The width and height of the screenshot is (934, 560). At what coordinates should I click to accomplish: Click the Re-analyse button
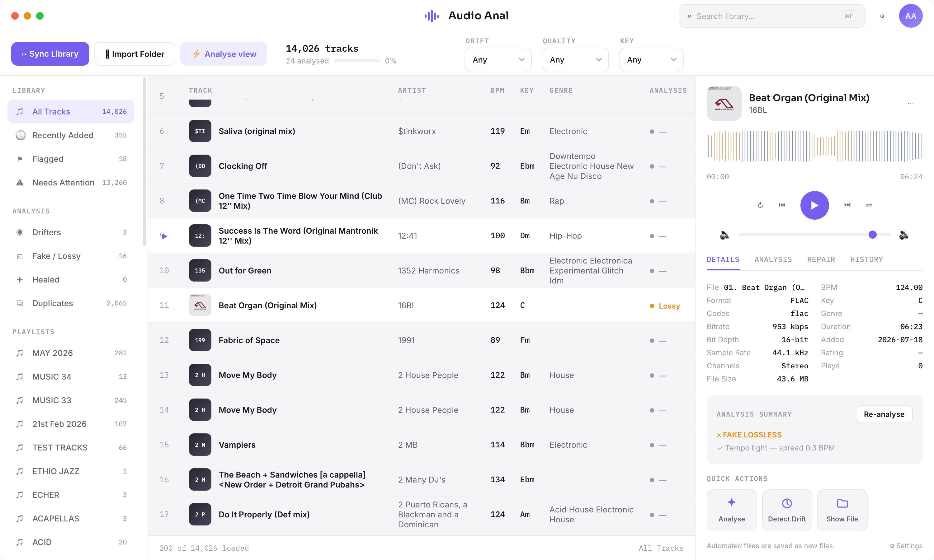(x=884, y=414)
